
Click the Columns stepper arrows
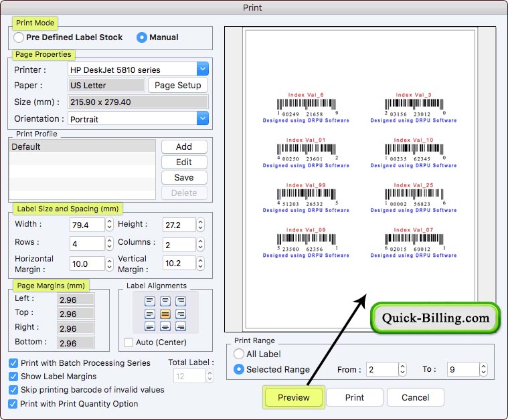click(x=201, y=244)
